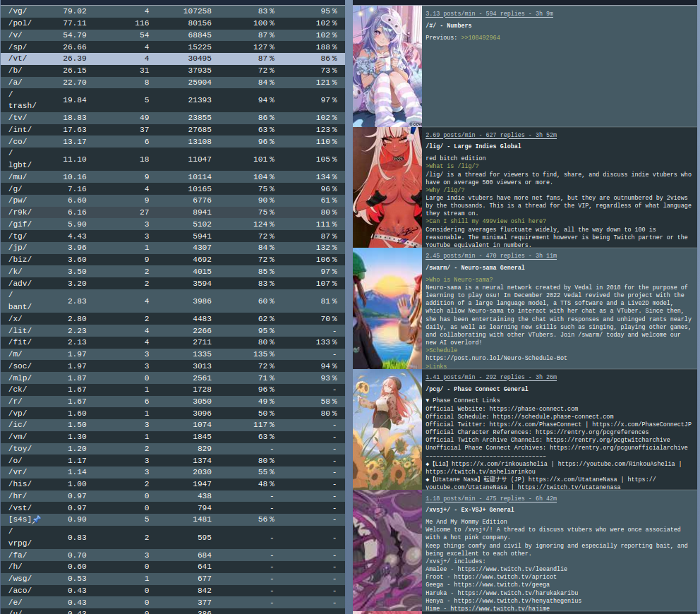The height and width of the screenshot is (614, 700).
Task: Select the /co/ board row
Action: point(173,142)
